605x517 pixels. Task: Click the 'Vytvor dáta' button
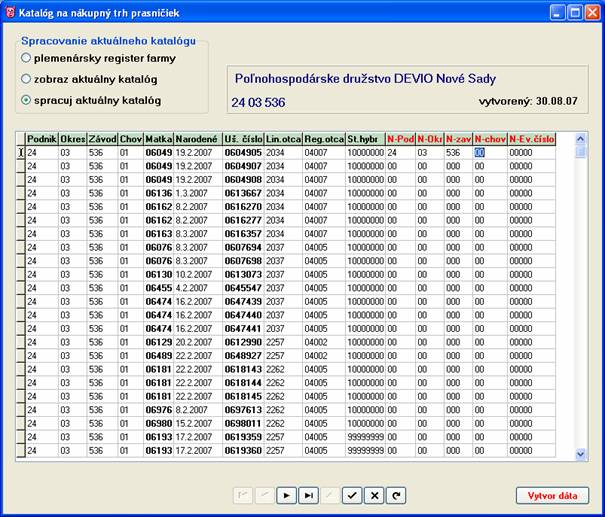tap(553, 496)
